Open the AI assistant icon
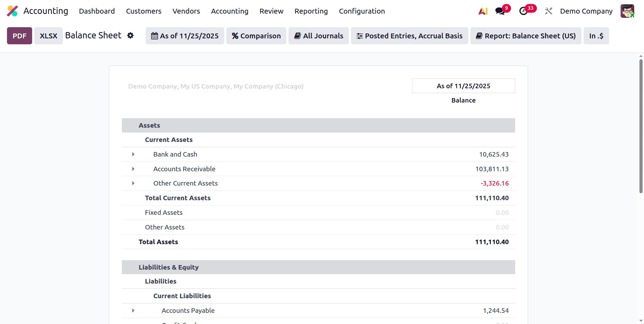The image size is (644, 324). (483, 11)
